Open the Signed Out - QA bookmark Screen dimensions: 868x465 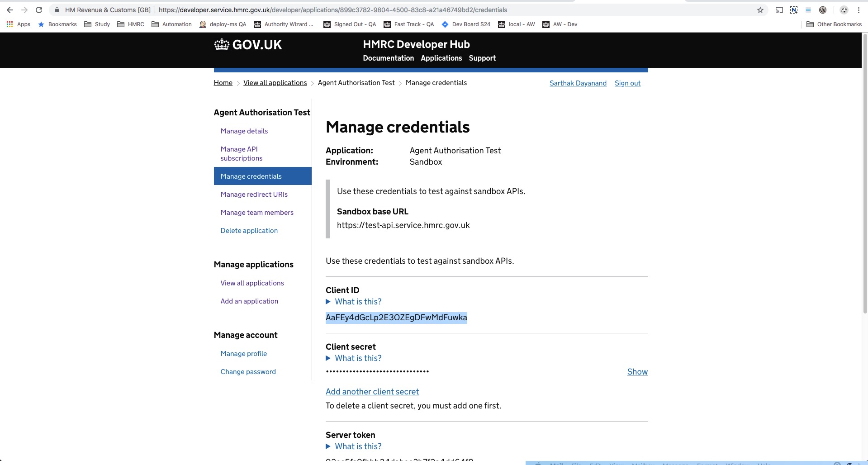(350, 24)
